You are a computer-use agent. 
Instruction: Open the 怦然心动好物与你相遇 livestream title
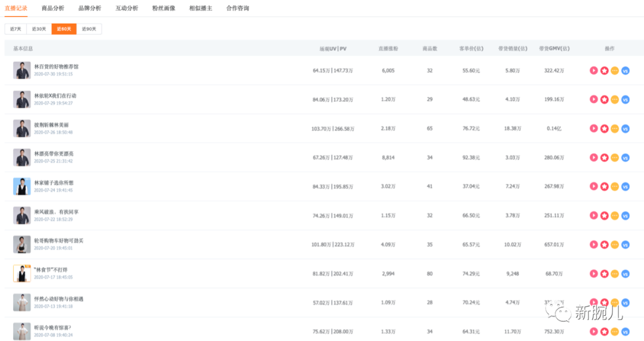tap(58, 299)
